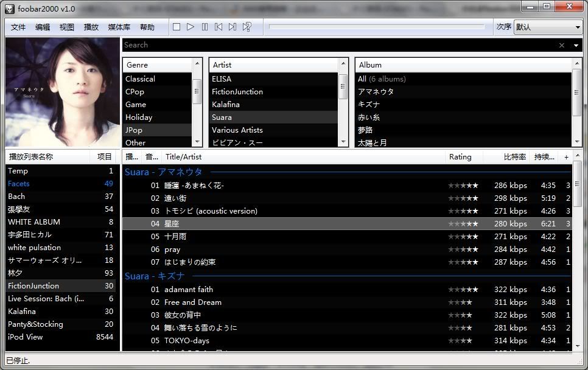588x370 pixels.
Task: Focus the Search input field
Action: point(340,45)
